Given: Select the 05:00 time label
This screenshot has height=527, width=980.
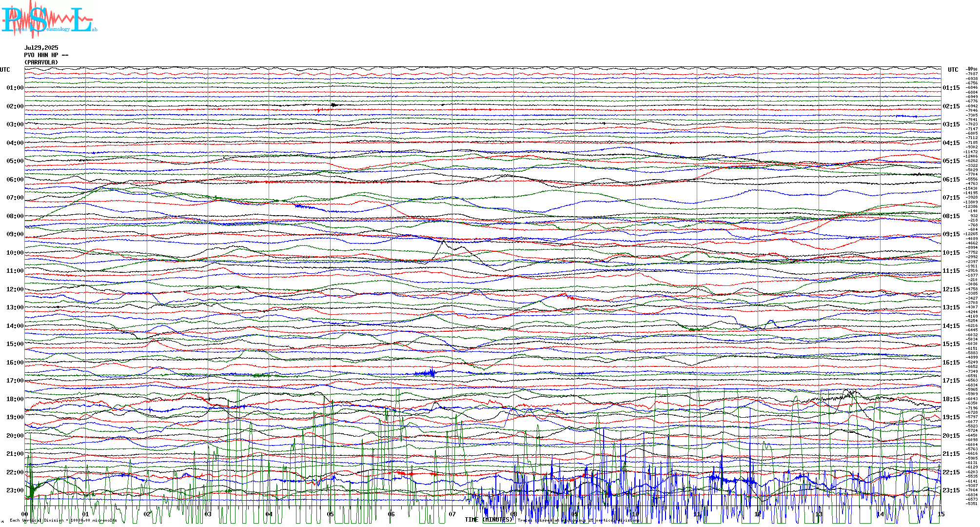Looking at the screenshot, I should [x=15, y=161].
